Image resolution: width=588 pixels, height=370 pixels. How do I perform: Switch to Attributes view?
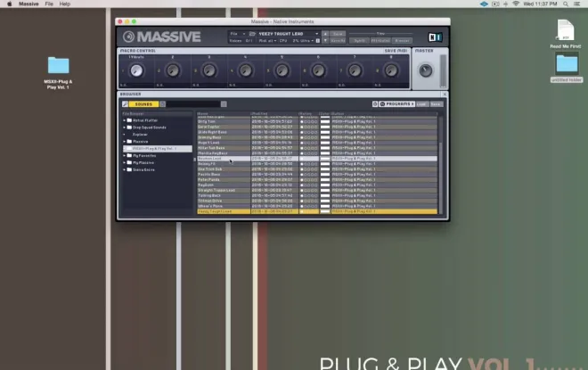[380, 40]
